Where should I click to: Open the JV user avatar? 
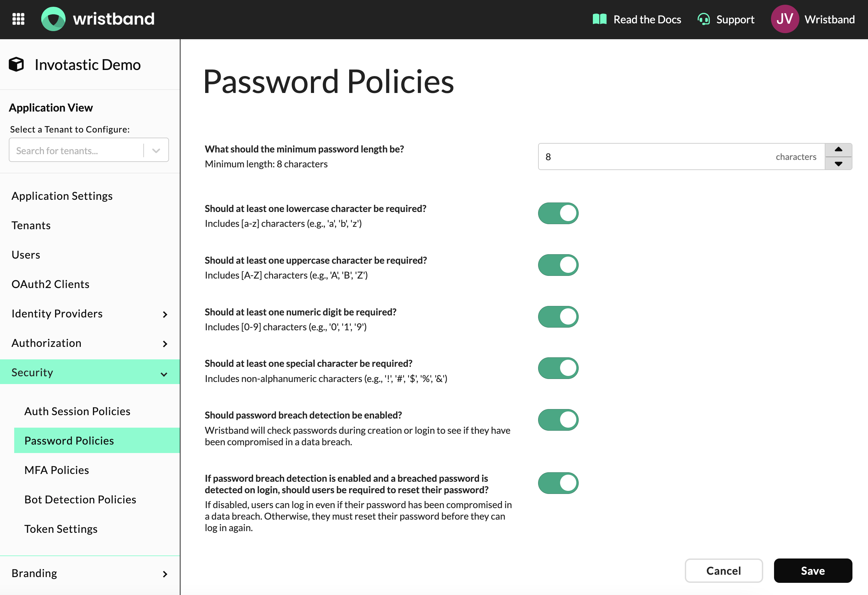click(x=785, y=19)
